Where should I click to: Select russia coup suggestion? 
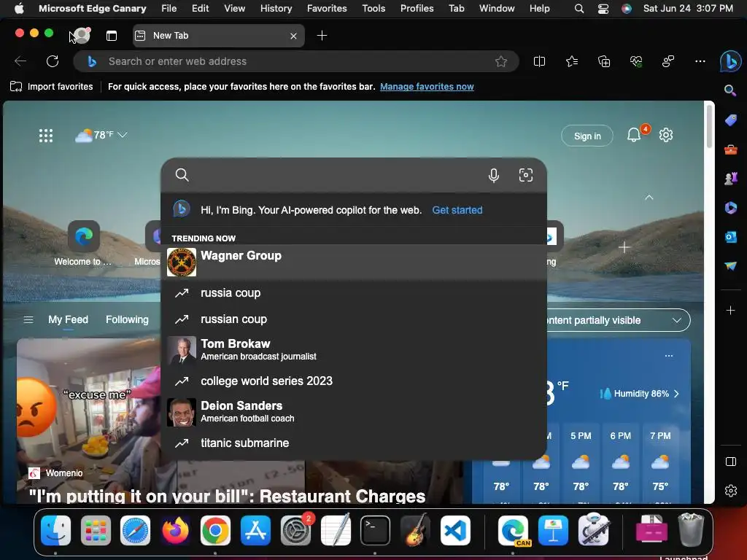click(x=354, y=293)
